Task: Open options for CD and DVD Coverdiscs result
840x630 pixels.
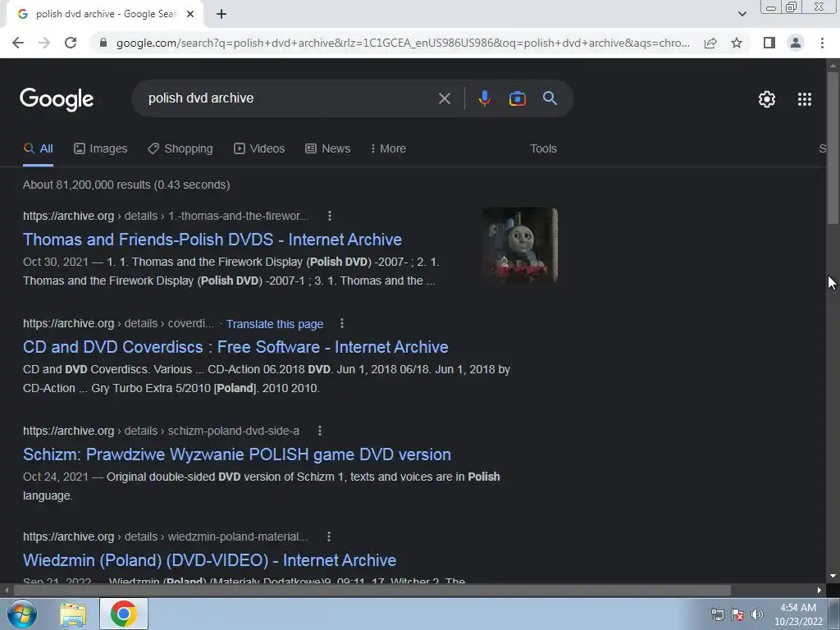Action: 342,323
